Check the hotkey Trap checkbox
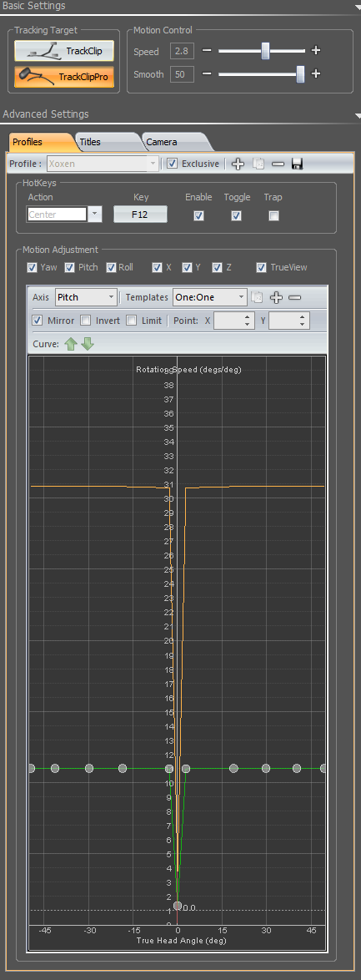 click(273, 215)
